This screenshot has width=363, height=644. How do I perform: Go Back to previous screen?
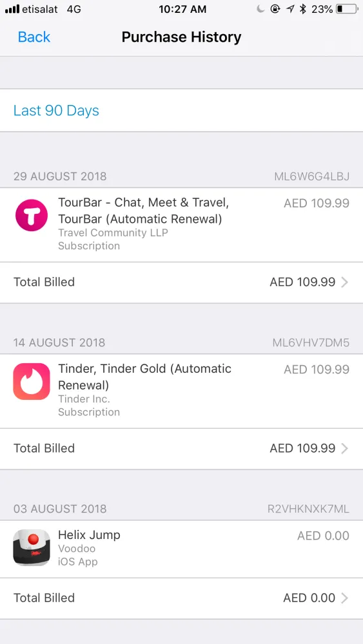[34, 37]
